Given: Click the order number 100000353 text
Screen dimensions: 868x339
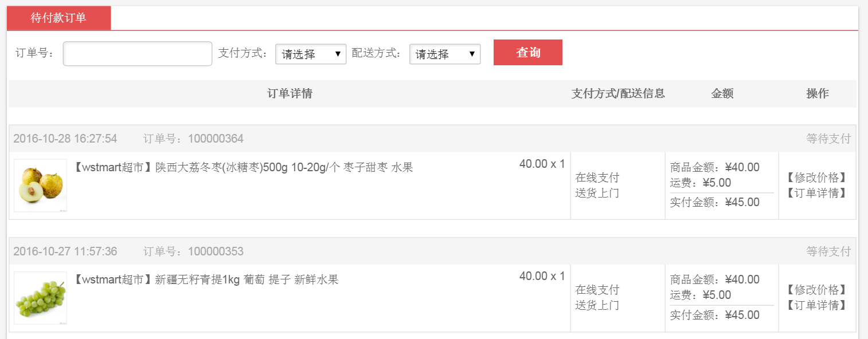Looking at the screenshot, I should (216, 251).
